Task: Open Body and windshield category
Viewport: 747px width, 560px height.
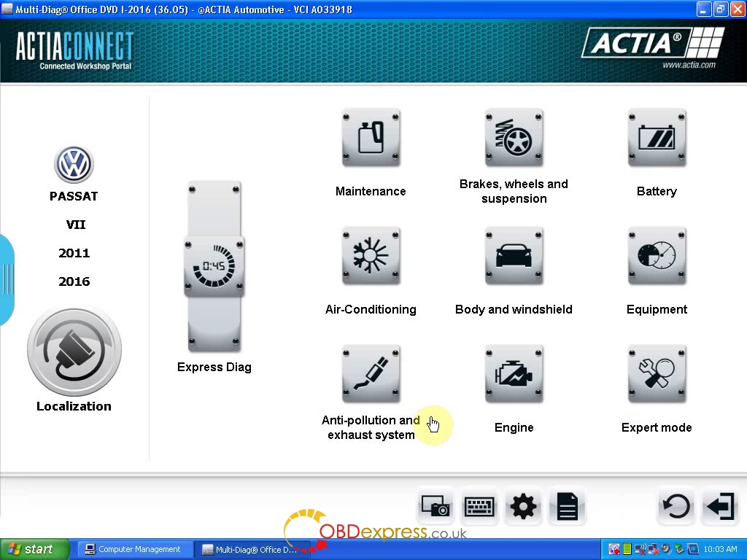Action: pyautogui.click(x=514, y=257)
